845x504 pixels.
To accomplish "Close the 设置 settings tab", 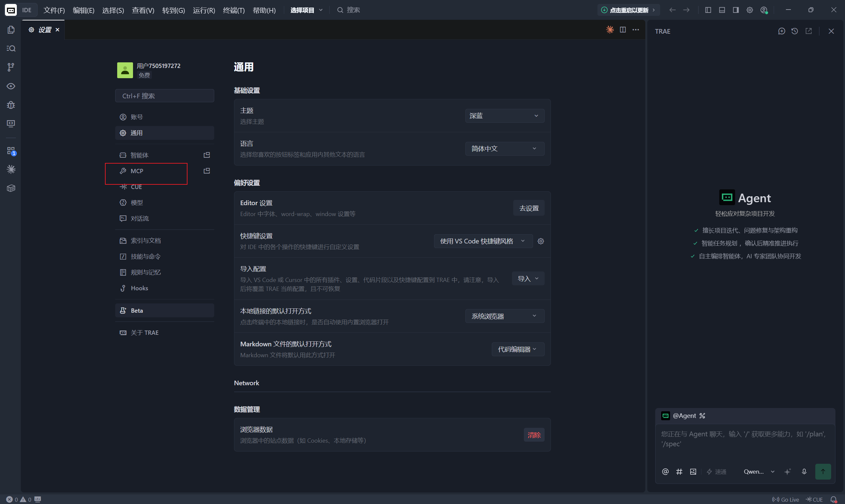I will (57, 30).
